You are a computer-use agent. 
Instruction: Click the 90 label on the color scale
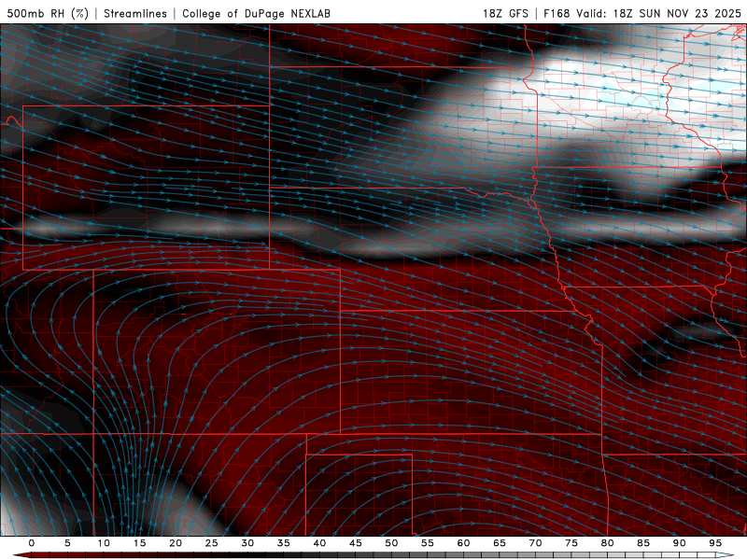tap(680, 543)
